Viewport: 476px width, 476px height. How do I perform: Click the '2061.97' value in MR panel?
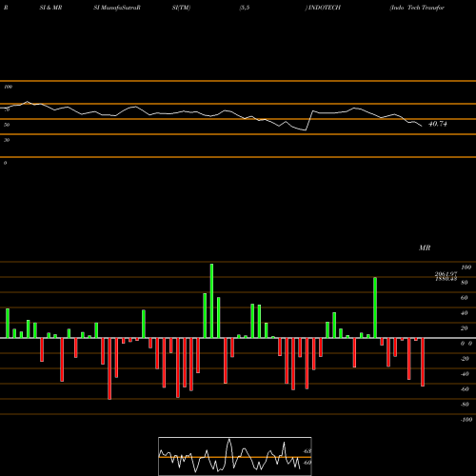coord(446,273)
